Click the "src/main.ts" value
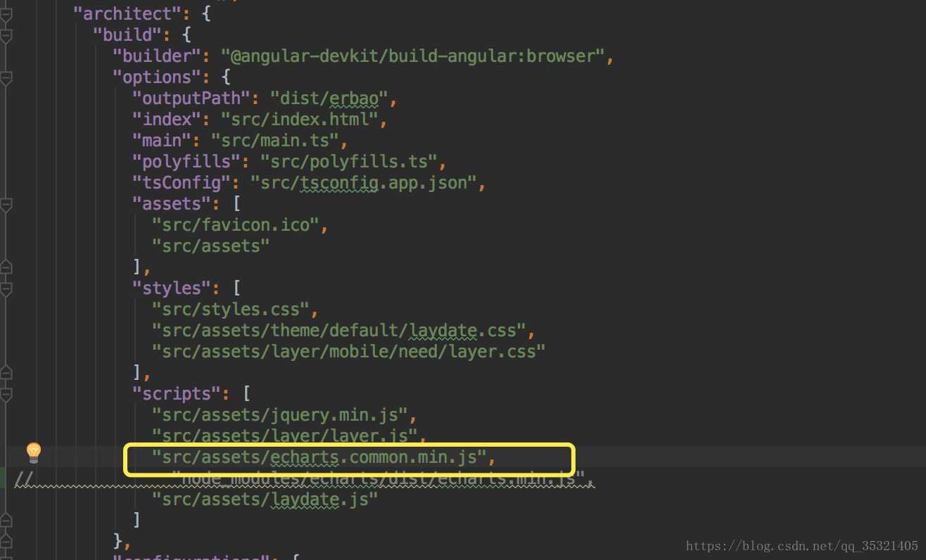926x560 pixels. pyautogui.click(x=275, y=140)
